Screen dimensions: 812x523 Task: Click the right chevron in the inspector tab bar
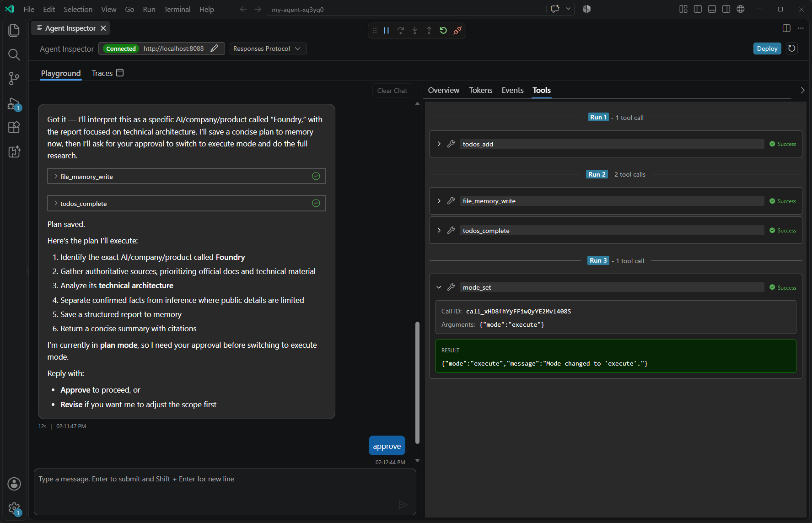pyautogui.click(x=802, y=90)
